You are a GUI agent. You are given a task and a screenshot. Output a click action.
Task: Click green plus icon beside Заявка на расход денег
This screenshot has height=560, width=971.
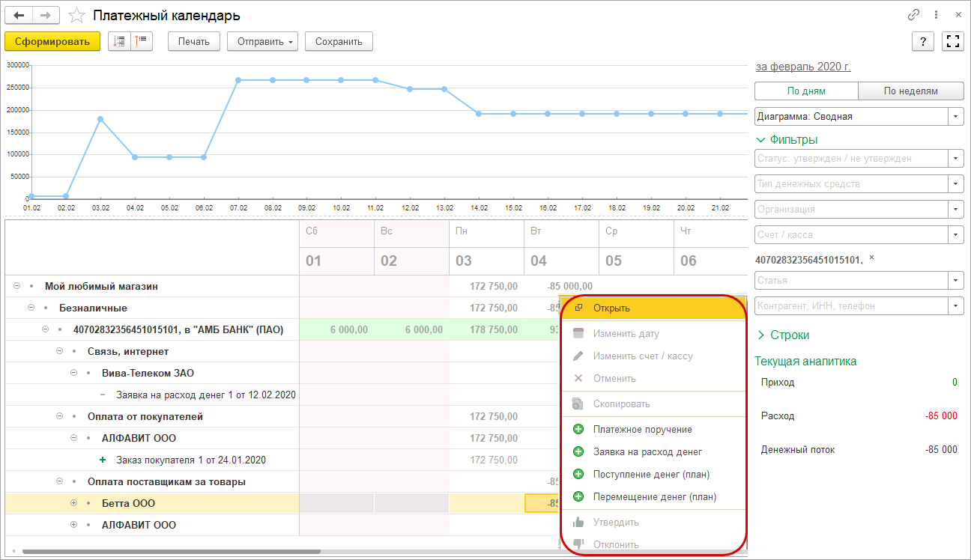(578, 452)
